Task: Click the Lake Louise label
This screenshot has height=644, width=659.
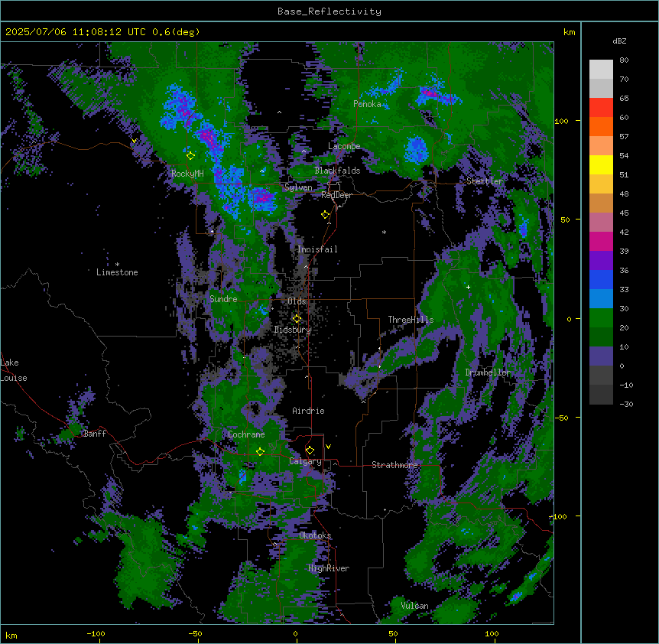Action: tap(14, 370)
